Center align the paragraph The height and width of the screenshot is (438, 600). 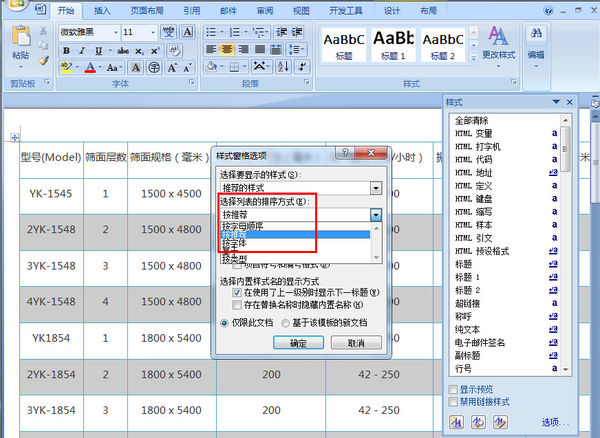coord(227,49)
